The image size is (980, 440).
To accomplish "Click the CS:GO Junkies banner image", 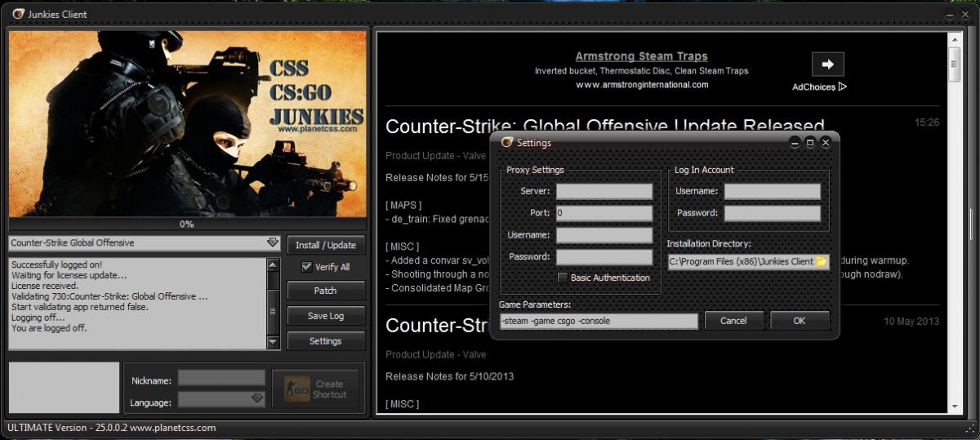I will pos(187,124).
